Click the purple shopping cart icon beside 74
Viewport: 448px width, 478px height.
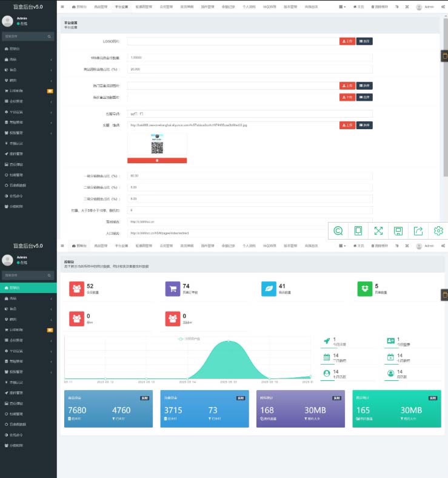(x=173, y=289)
